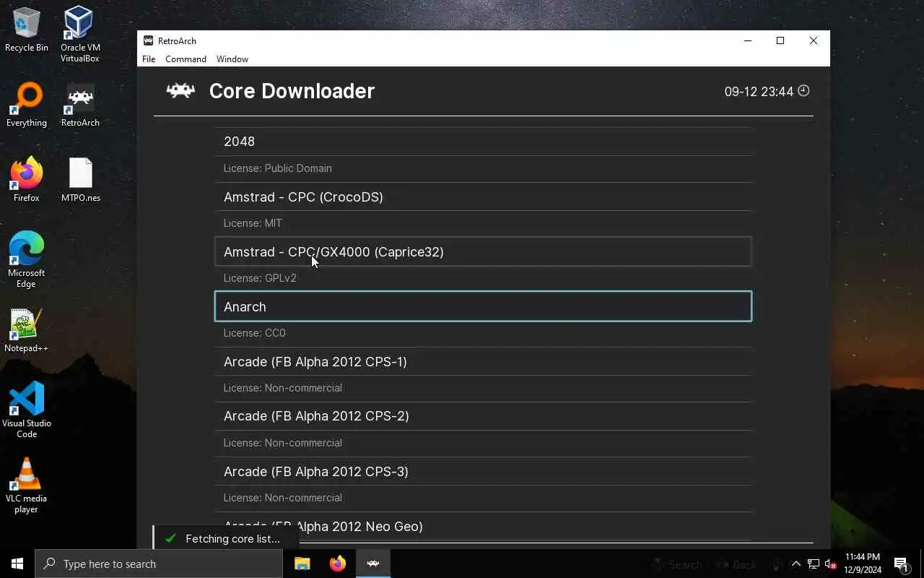Click the 'Core Downloader' heading
924x578 pixels.
pos(292,91)
